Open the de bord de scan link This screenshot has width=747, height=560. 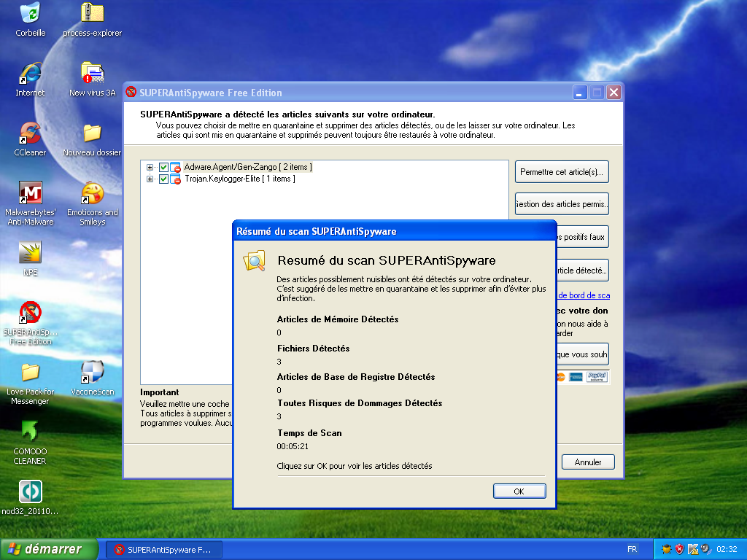coord(584,295)
